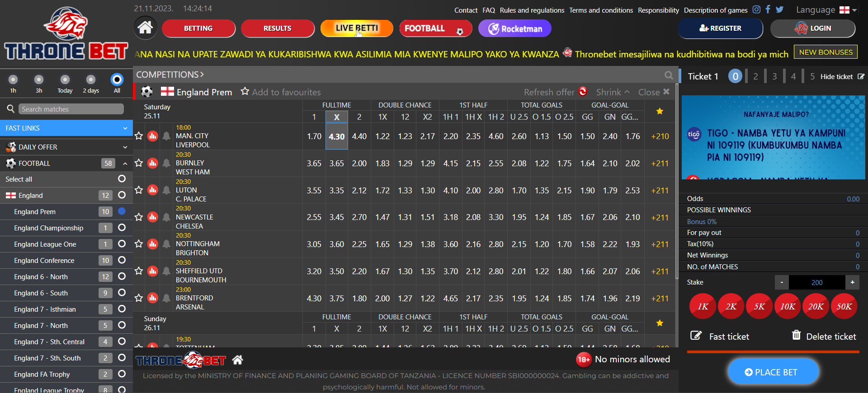Click the Add to favourites star icon
The image size is (868, 393).
[245, 91]
